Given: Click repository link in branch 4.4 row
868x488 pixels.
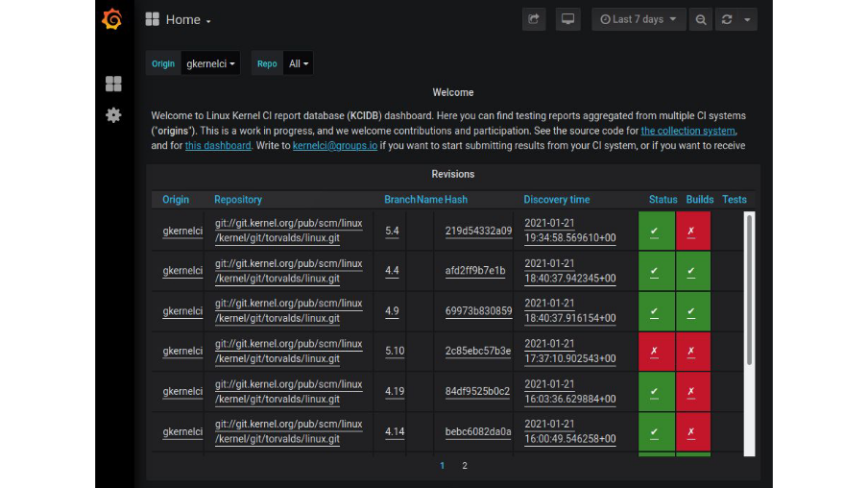Looking at the screenshot, I should pyautogui.click(x=288, y=271).
